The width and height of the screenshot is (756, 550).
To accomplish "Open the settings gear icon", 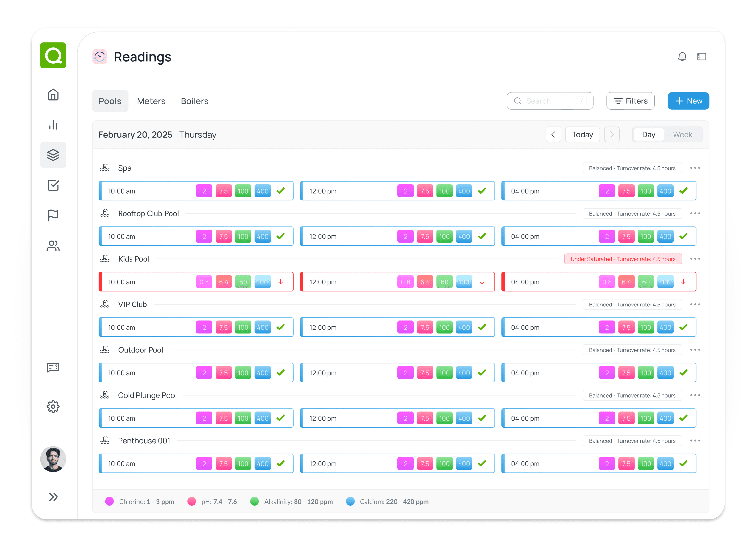I will coord(53,406).
